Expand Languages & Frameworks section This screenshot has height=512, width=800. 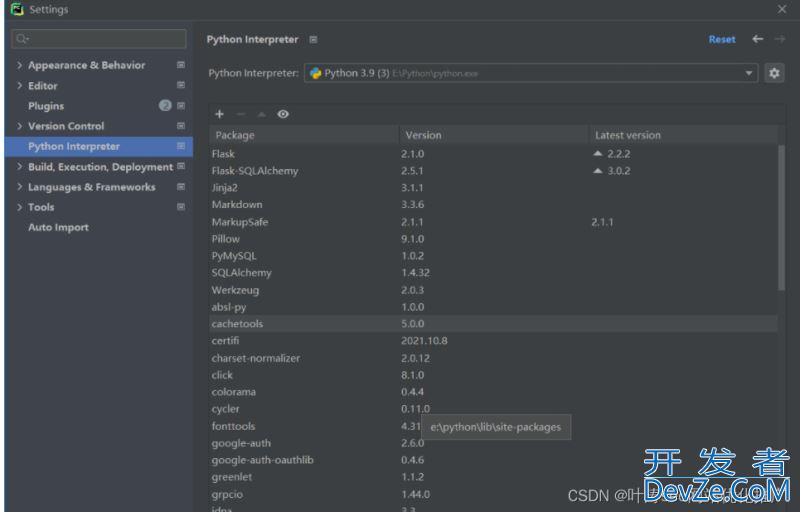pyautogui.click(x=19, y=187)
